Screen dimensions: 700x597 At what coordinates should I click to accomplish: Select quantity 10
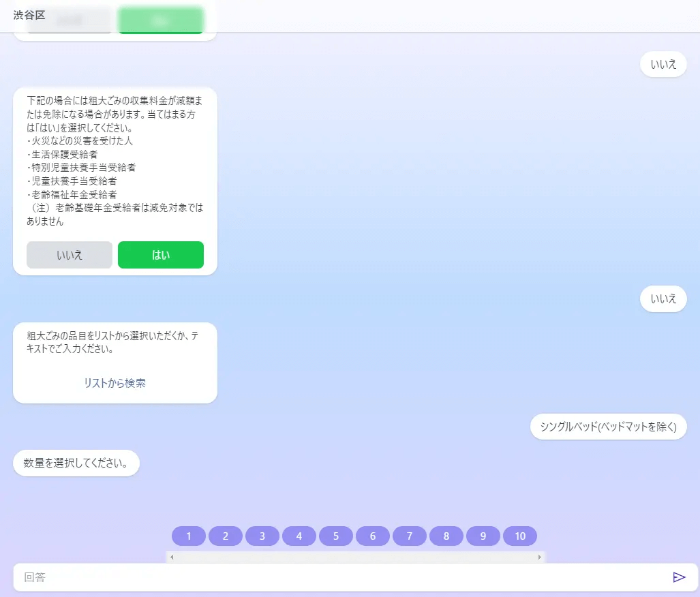coord(520,536)
